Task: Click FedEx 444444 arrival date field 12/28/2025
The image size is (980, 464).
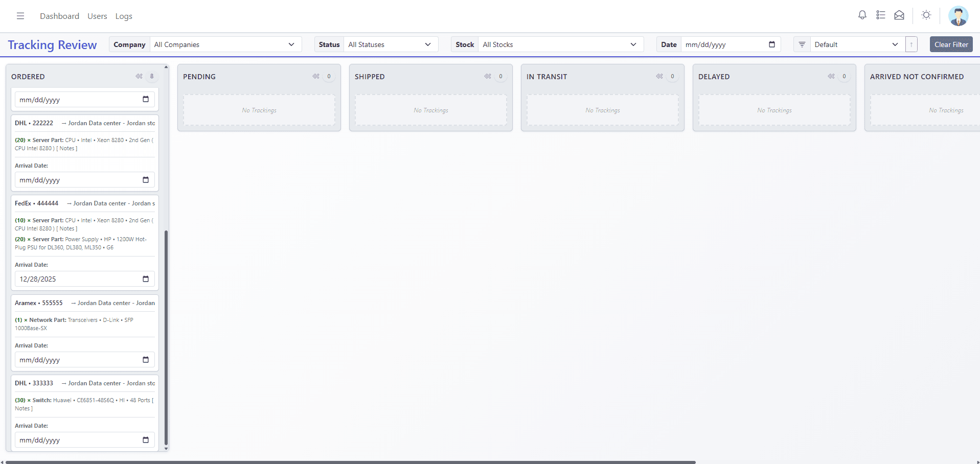Action: coord(84,279)
